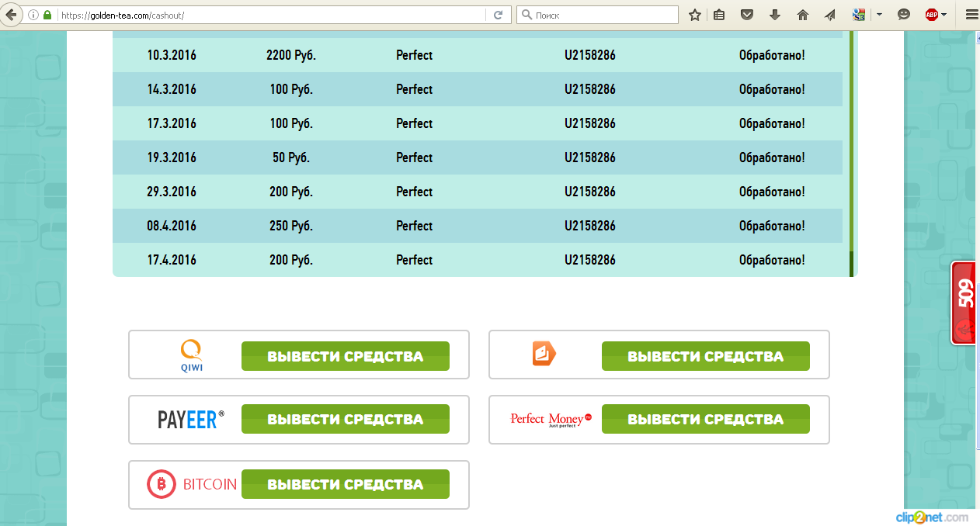
Task: Select date 08.4.2016
Action: click(172, 226)
